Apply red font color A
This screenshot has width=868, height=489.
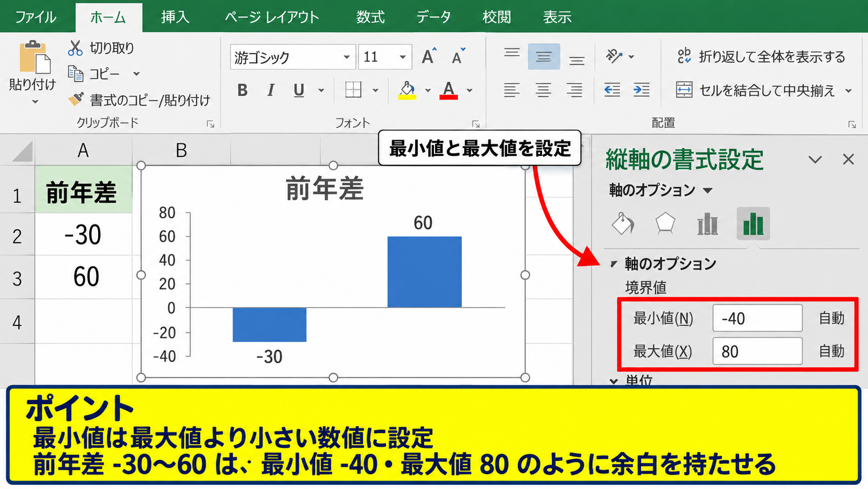(x=449, y=90)
